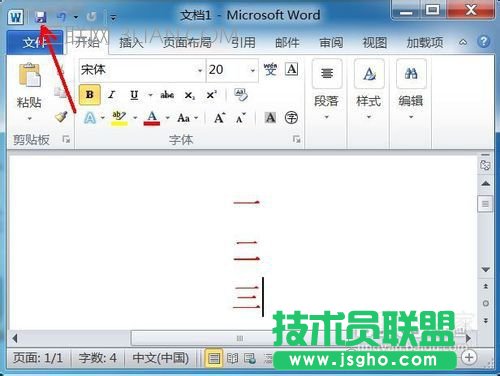Apply Text Effects glowing A icon
500x376 pixels.
pyautogui.click(x=90, y=118)
